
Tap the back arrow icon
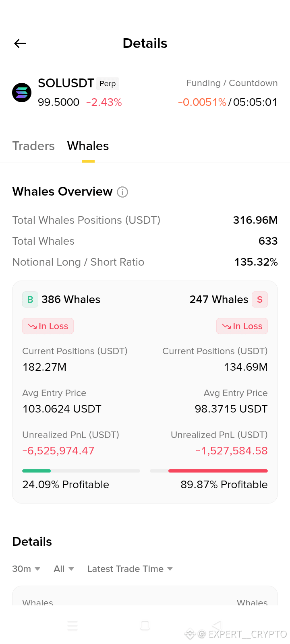coord(20,43)
